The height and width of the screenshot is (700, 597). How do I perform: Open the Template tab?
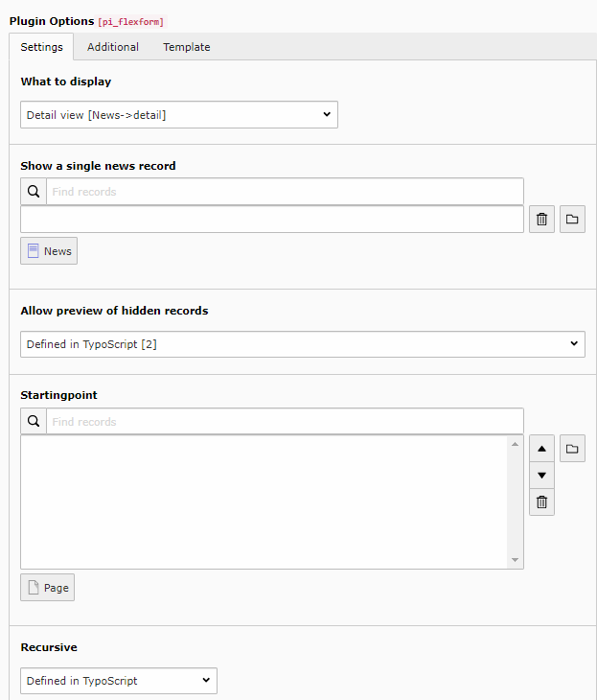pyautogui.click(x=187, y=47)
